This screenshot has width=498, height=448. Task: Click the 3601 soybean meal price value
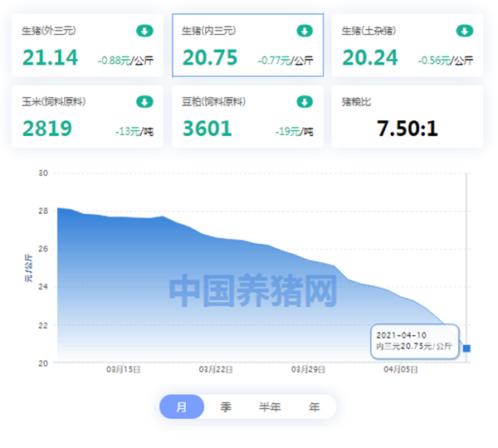click(x=207, y=129)
